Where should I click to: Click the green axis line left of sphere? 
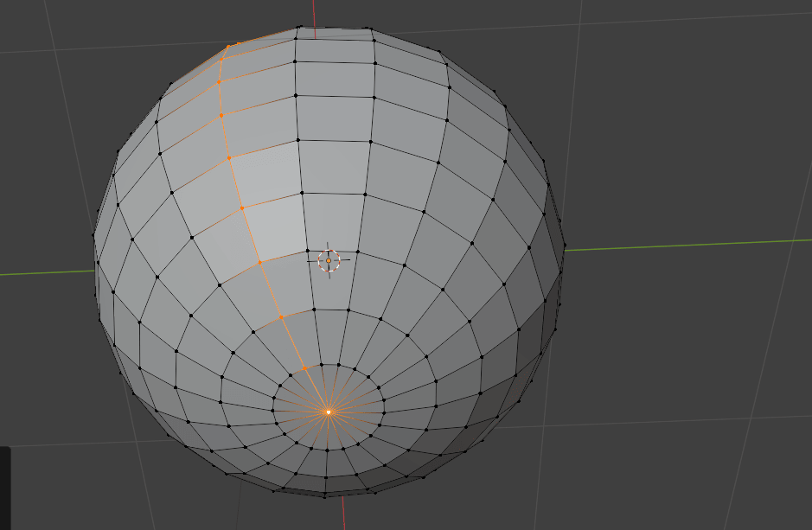[43, 272]
